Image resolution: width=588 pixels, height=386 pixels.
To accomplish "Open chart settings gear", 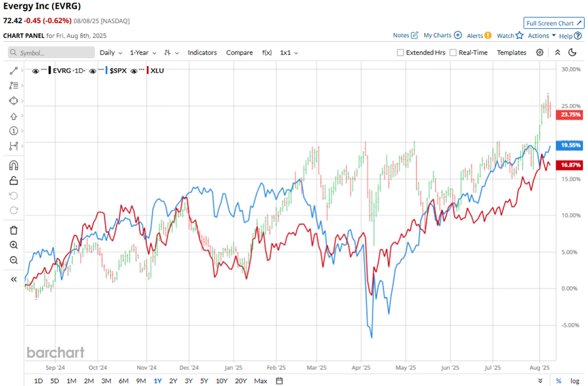I will click(x=540, y=53).
